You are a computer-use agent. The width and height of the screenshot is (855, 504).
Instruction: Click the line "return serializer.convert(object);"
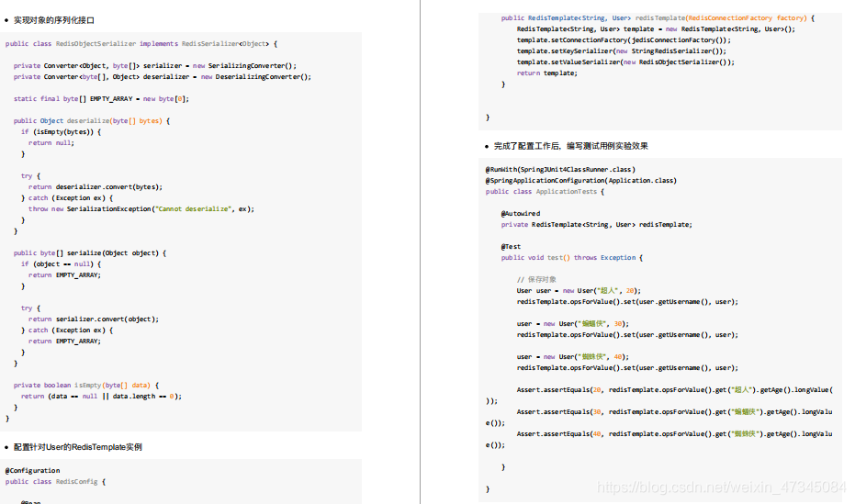94,319
